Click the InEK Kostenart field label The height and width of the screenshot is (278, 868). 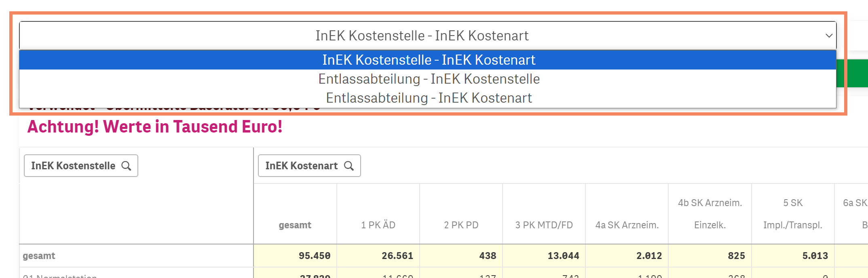[x=301, y=166]
